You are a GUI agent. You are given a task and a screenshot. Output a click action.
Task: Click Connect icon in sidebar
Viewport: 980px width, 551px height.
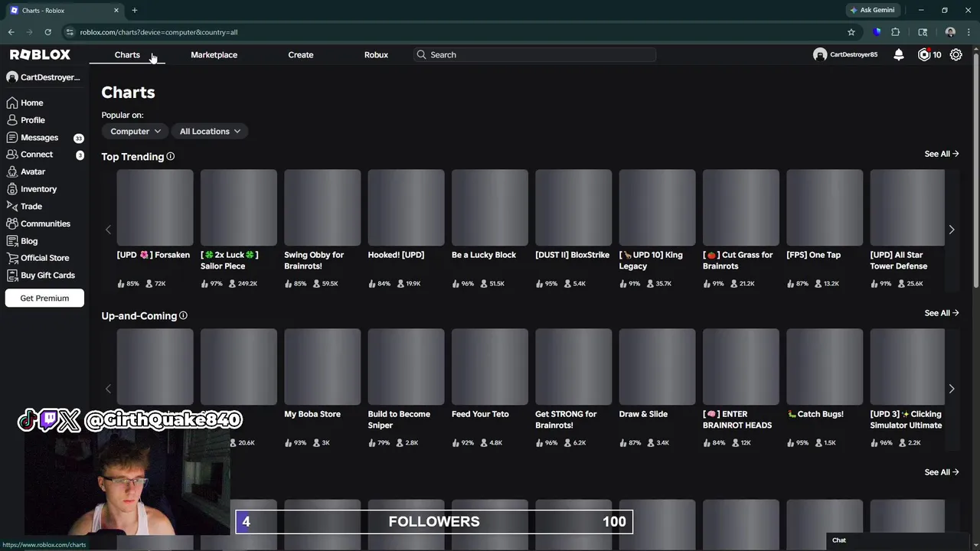[12, 155]
